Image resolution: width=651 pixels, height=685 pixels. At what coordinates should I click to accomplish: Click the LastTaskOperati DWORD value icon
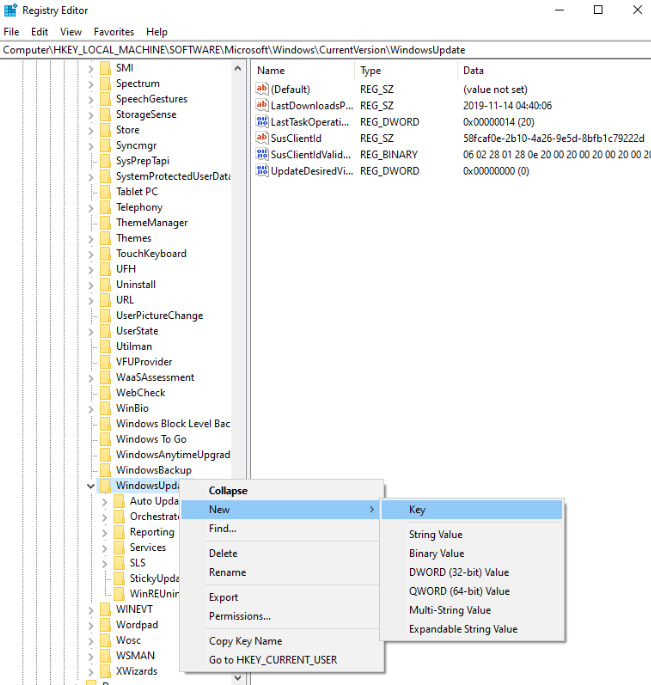264,122
